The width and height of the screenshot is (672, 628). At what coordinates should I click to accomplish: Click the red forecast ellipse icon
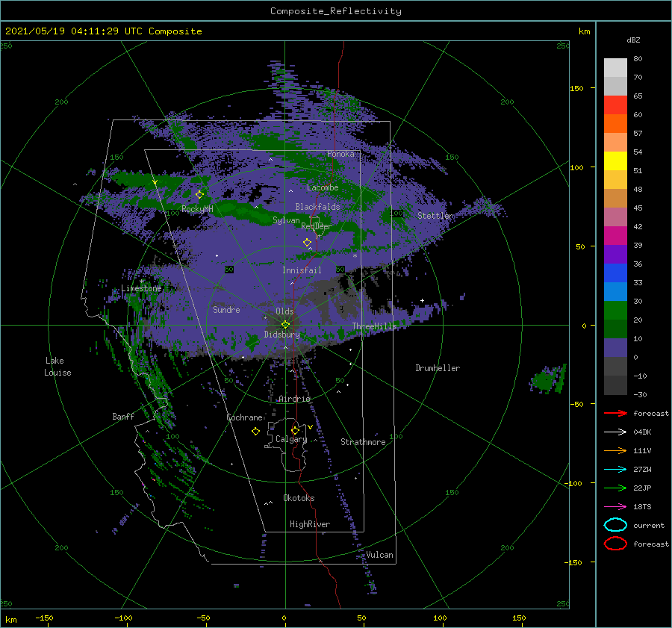(x=615, y=544)
